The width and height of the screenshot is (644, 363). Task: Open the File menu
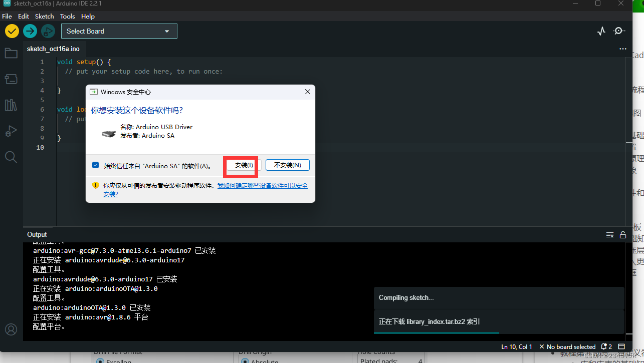click(7, 16)
